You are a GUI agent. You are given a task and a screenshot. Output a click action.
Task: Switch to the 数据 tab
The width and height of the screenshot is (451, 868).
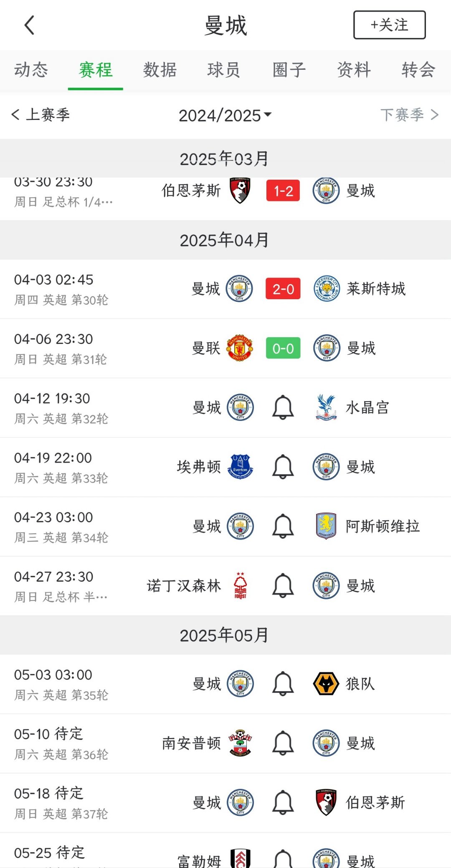[160, 70]
